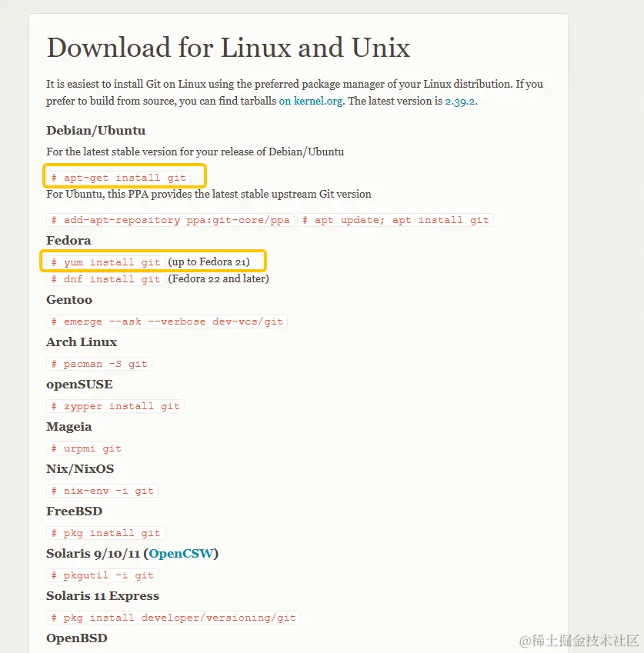
Task: Select the 'urpmi git' command
Action: [86, 448]
